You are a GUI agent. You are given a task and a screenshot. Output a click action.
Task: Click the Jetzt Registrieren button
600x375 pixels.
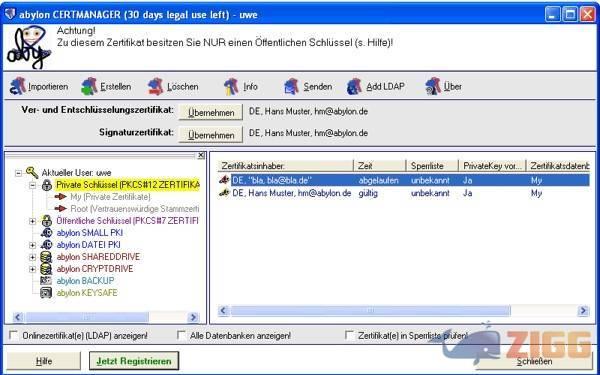[x=134, y=361]
